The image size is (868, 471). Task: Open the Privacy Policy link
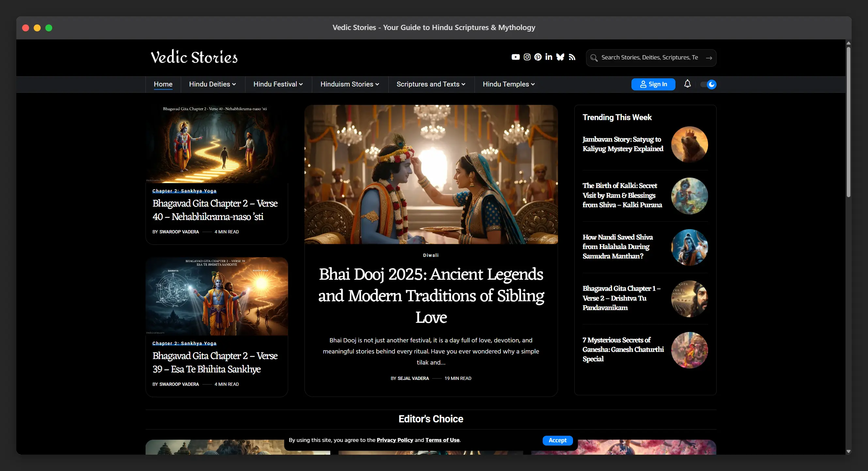coord(395,440)
